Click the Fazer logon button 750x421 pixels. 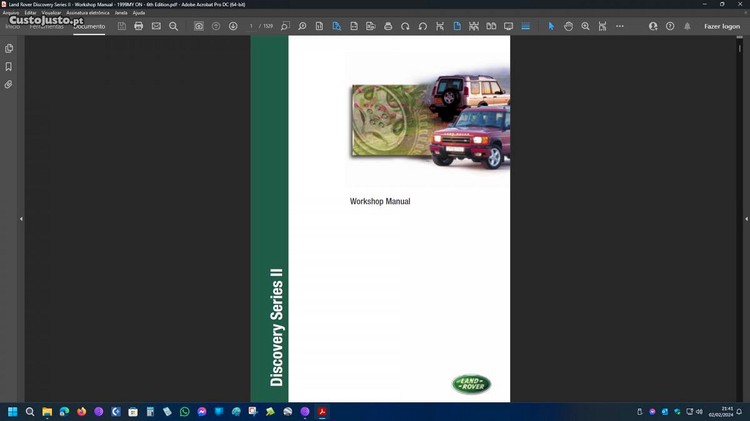[721, 26]
